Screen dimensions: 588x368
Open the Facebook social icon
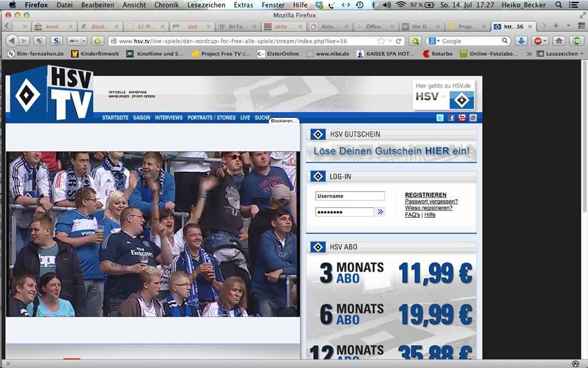coord(451,118)
